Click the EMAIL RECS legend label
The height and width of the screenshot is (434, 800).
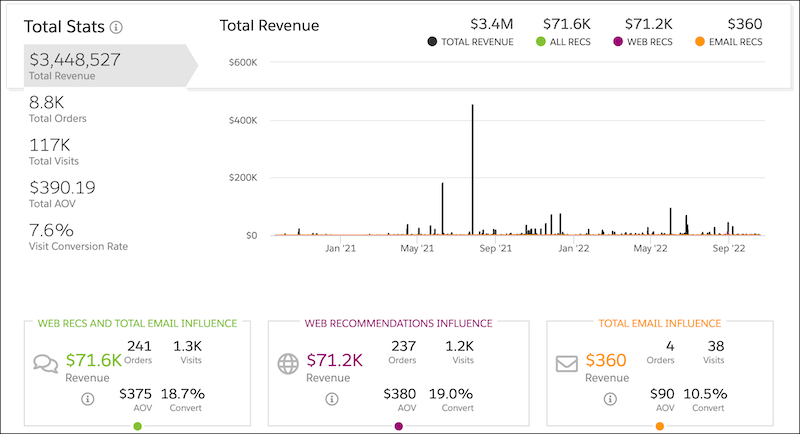coord(735,42)
